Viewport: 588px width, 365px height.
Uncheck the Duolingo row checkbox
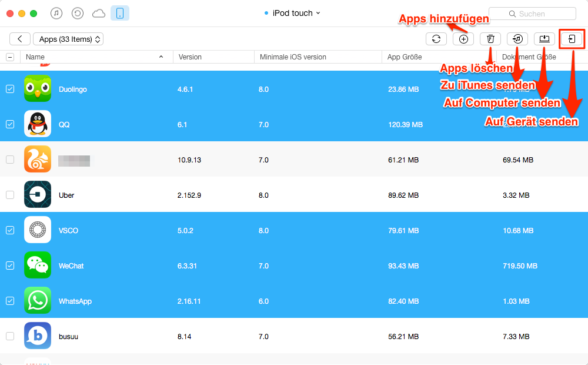pyautogui.click(x=10, y=89)
